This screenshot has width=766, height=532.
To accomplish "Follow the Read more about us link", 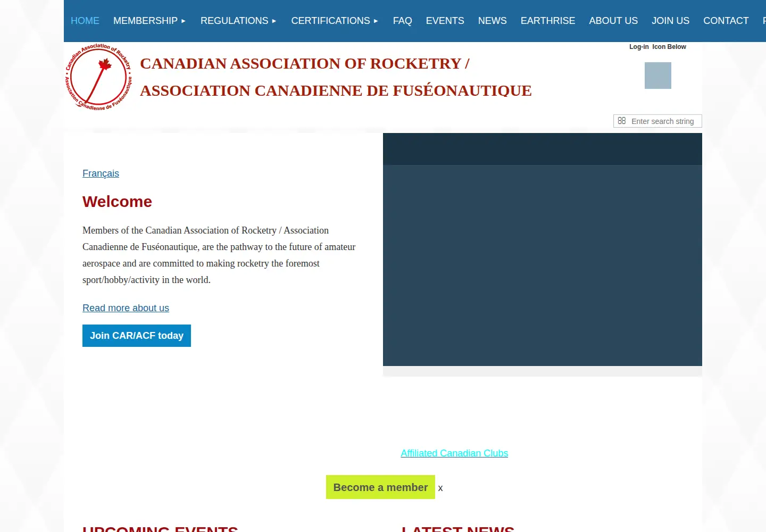I will coord(126,308).
